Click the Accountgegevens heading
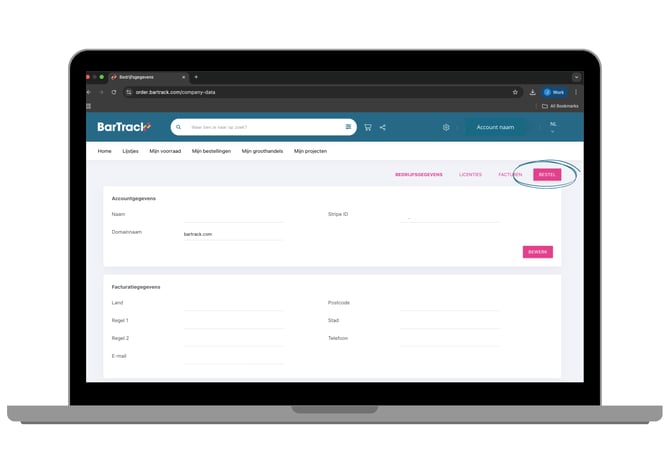 click(134, 199)
